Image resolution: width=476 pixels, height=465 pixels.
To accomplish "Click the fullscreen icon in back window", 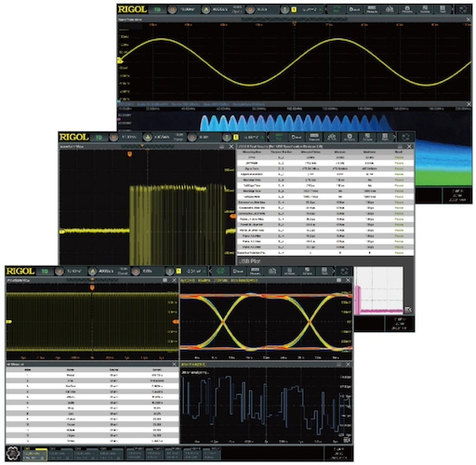I will click(463, 9).
